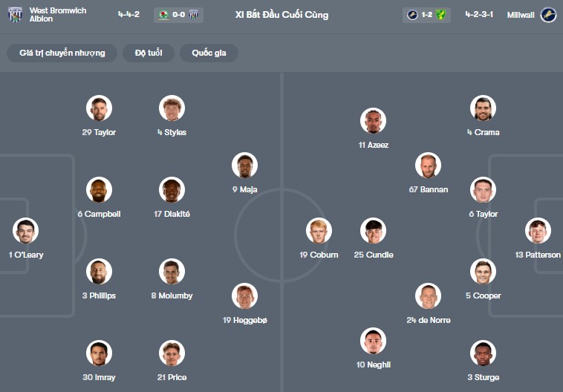Select player 10 Neghli on the pitch
This screenshot has width=563, height=392.
(374, 341)
